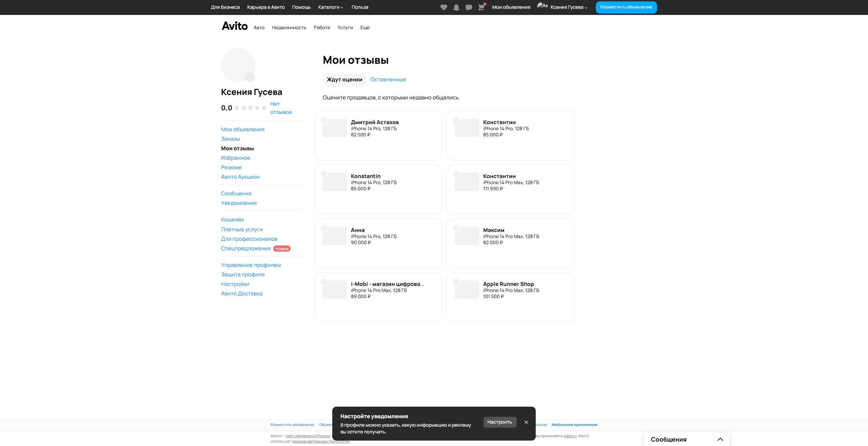Screen dimensions: 868x446
Task: Open notifications bell icon
Action: click(x=456, y=7)
